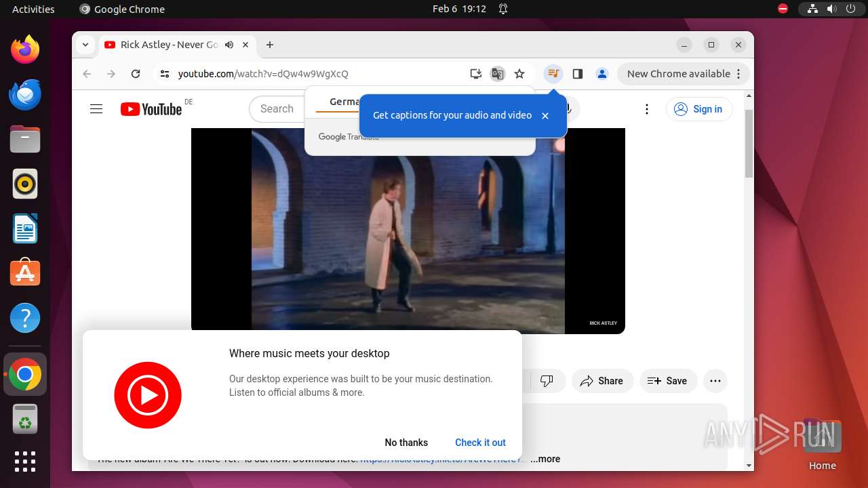Click the address bar URL
The image size is (868, 488).
click(263, 74)
